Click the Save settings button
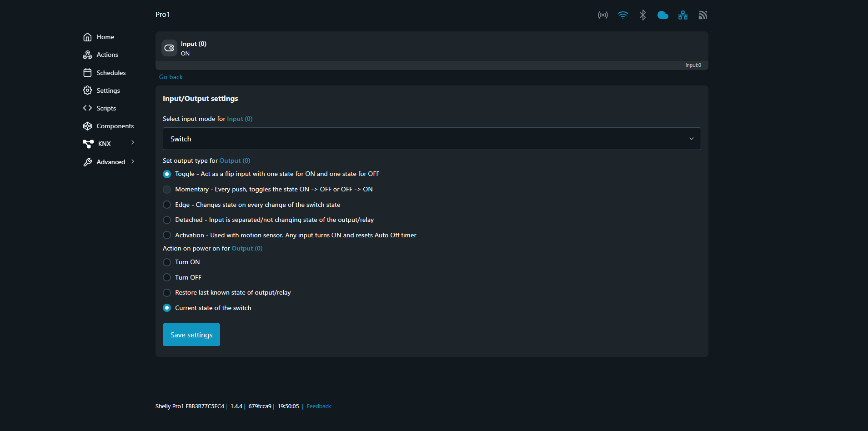The width and height of the screenshot is (868, 431). [x=191, y=335]
